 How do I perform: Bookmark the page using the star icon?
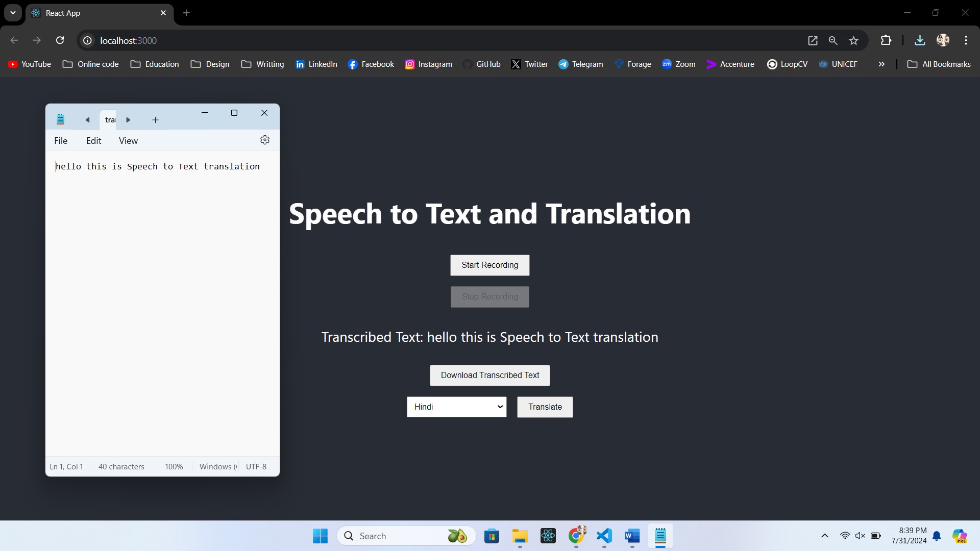[x=853, y=40]
